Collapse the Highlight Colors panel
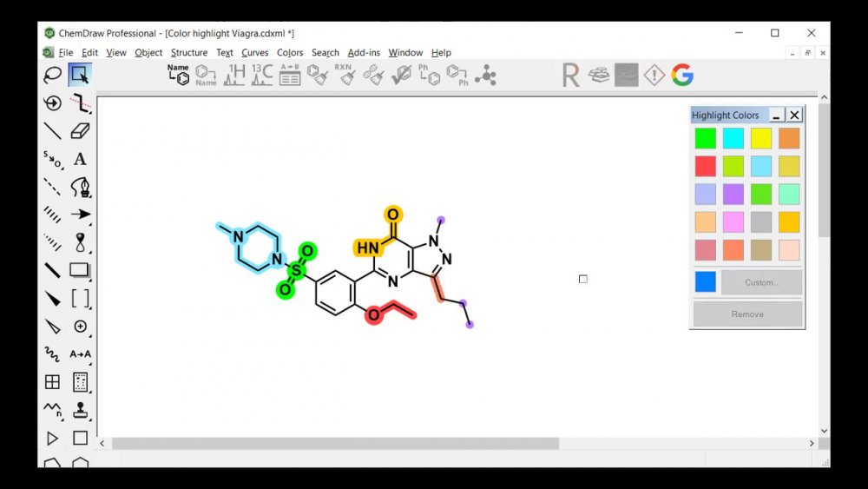 [776, 115]
